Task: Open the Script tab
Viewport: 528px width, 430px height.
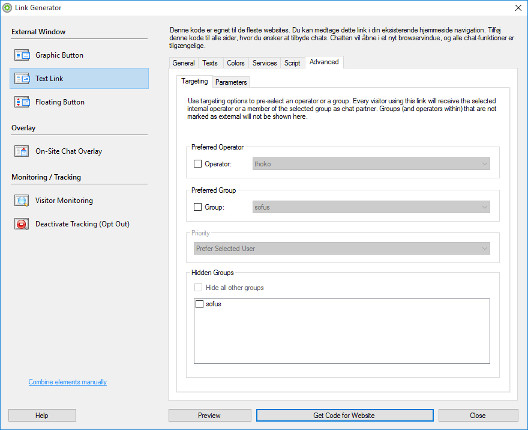Action: click(x=292, y=63)
